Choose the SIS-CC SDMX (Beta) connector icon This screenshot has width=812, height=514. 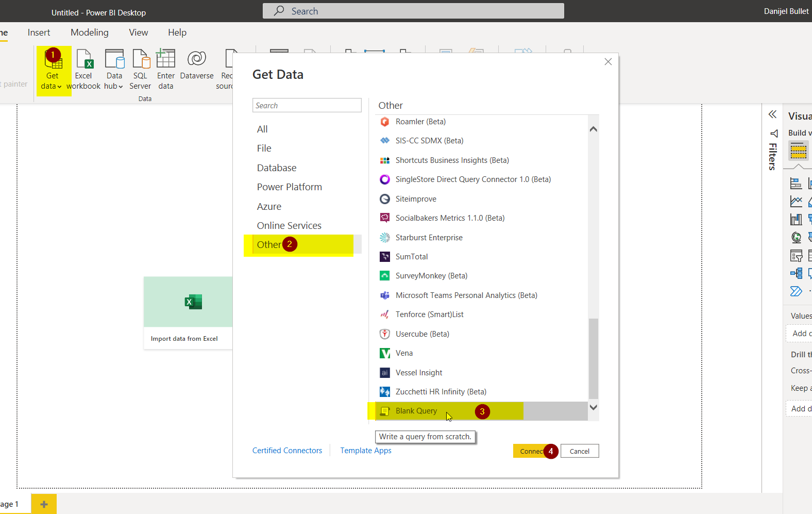[x=385, y=141]
